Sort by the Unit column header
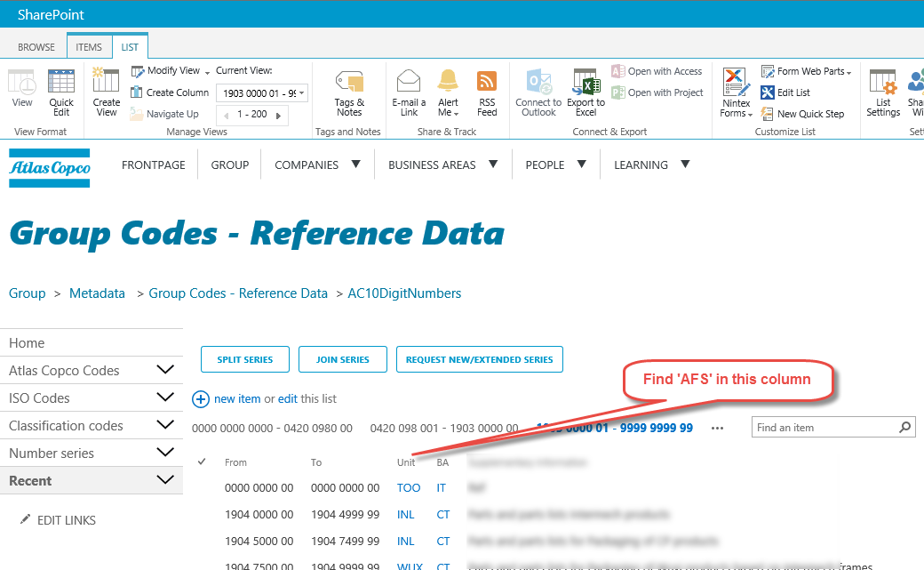This screenshot has width=924, height=570. [x=406, y=462]
